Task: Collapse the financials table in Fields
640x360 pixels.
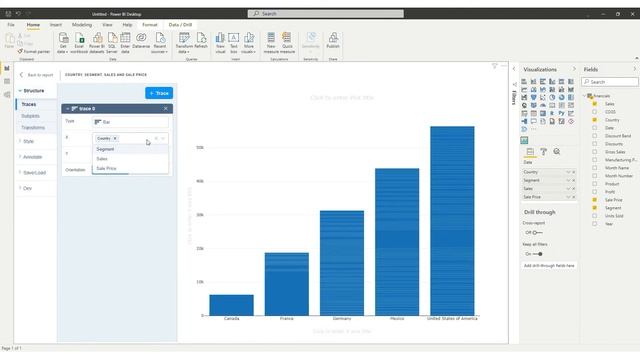Action: [x=584, y=96]
